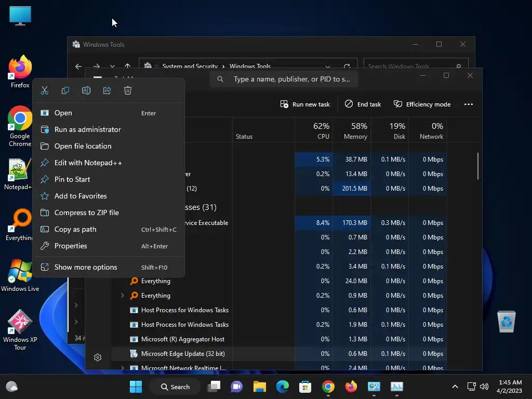532x399 pixels.
Task: Click the Task Manager vertical scrollbar
Action: 478,166
